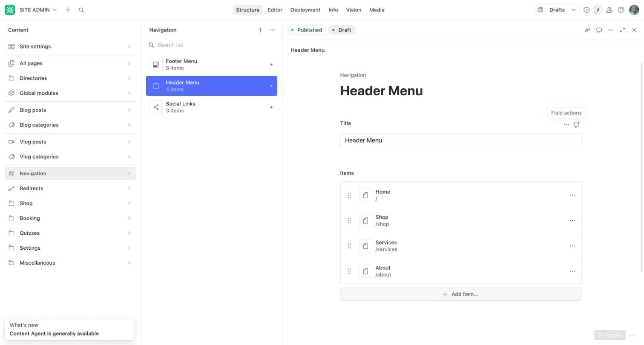Click the Title input field
The image size is (644, 345).
point(460,140)
